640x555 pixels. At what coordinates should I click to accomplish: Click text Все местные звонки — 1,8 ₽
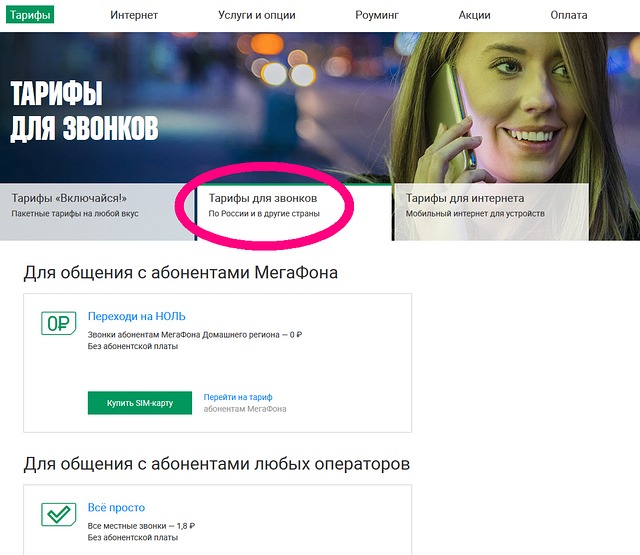click(141, 526)
